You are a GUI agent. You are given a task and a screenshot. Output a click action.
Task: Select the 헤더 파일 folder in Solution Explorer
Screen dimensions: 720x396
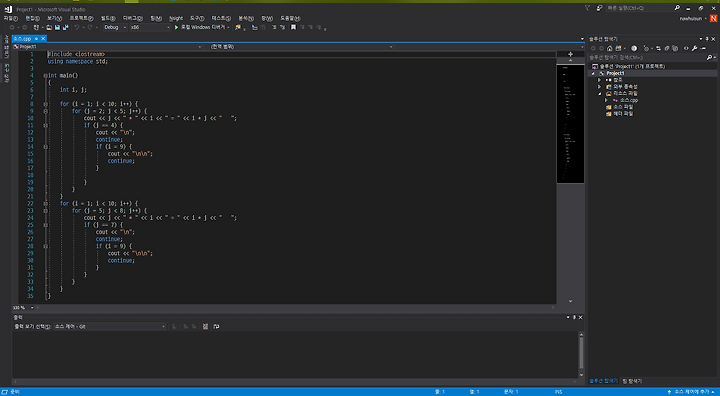click(x=623, y=113)
